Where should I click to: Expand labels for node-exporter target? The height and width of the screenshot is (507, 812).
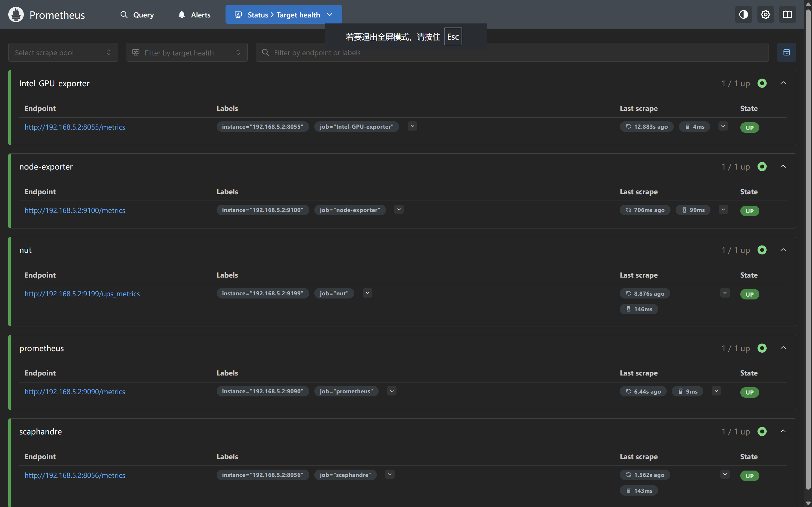[x=399, y=209]
